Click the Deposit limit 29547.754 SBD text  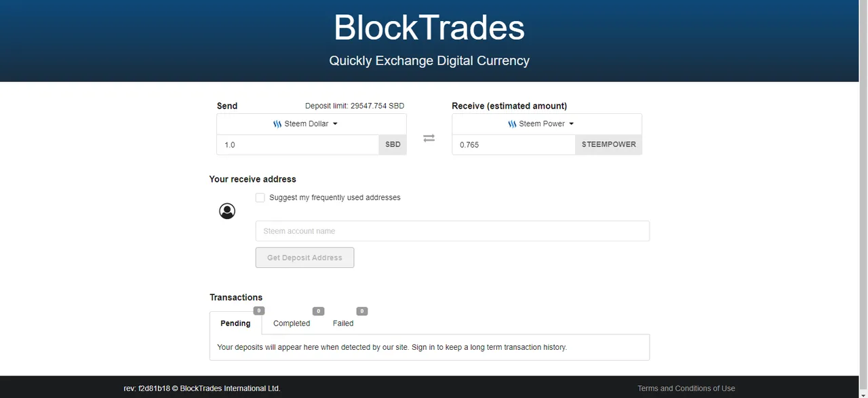pyautogui.click(x=355, y=106)
